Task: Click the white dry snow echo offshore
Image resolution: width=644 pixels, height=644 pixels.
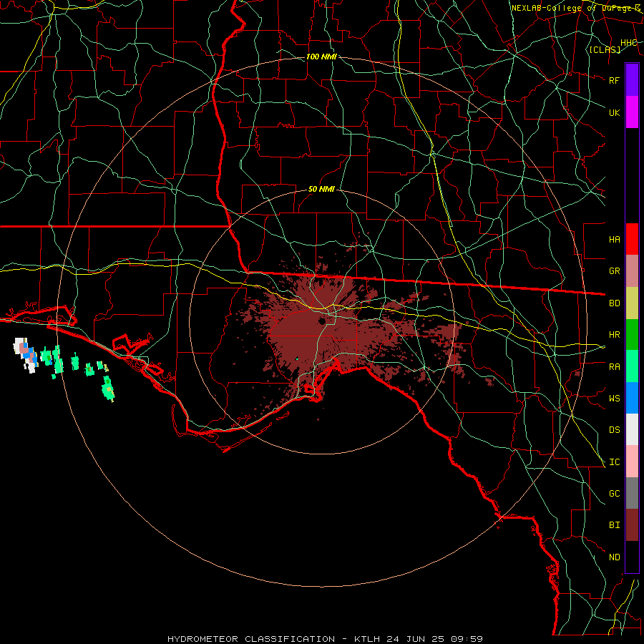Action: point(17,346)
